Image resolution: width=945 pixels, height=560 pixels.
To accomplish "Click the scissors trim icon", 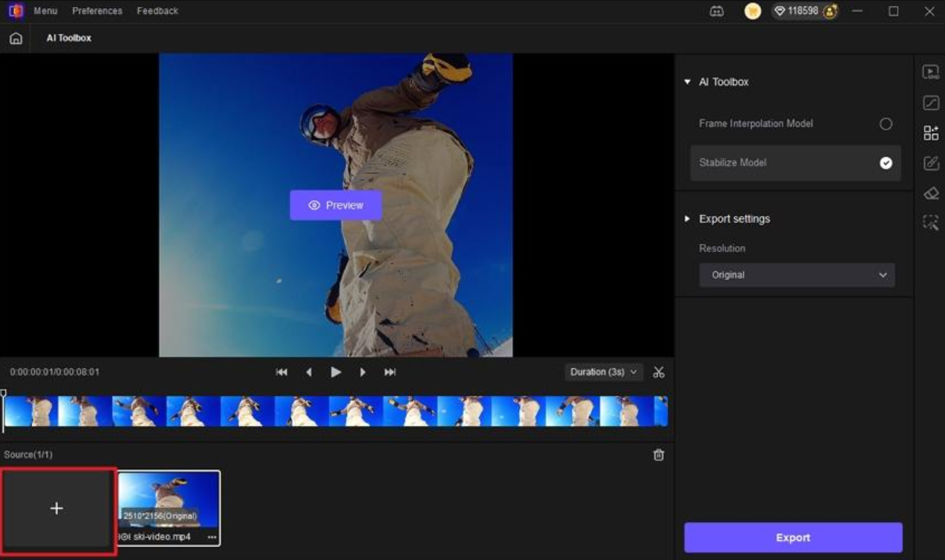I will point(658,372).
